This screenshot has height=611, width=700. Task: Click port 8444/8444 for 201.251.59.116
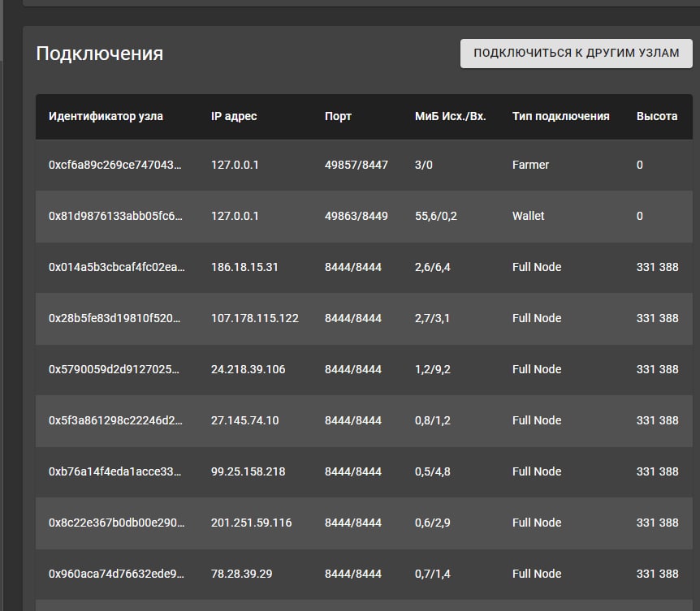click(353, 523)
